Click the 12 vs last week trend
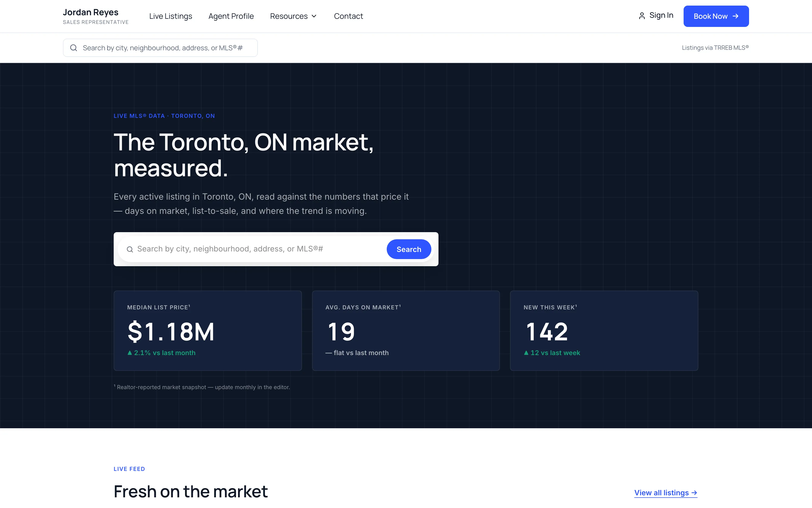812x508 pixels. [552, 353]
